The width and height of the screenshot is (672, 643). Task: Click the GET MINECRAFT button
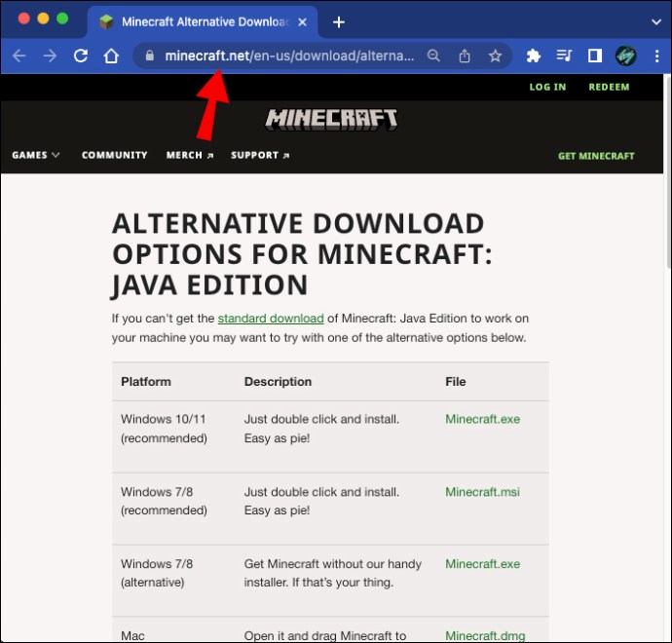point(596,156)
